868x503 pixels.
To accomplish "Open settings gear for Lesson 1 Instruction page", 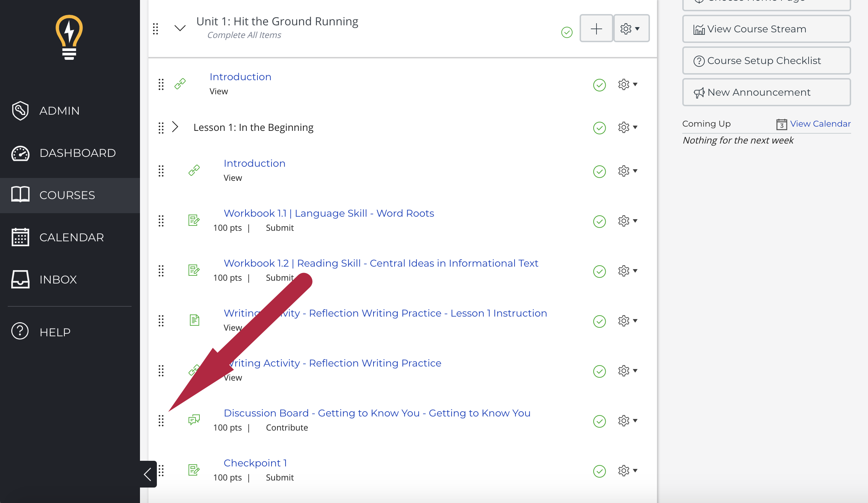I will [628, 321].
